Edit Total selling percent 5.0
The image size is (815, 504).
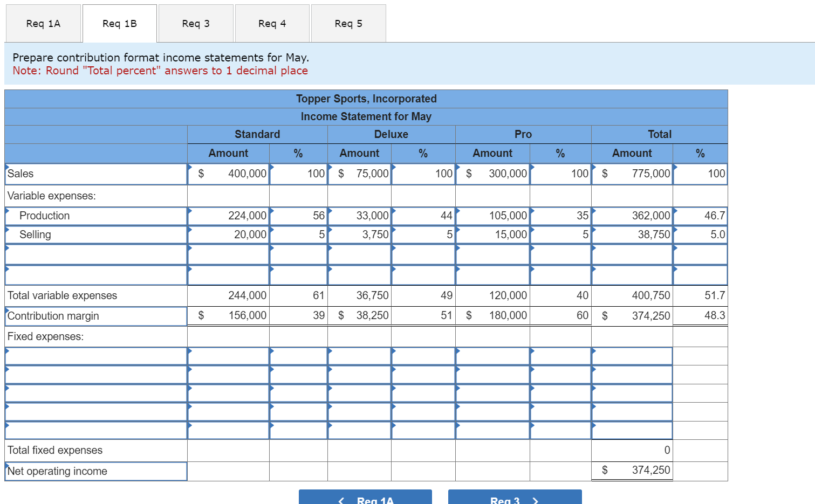coord(700,235)
